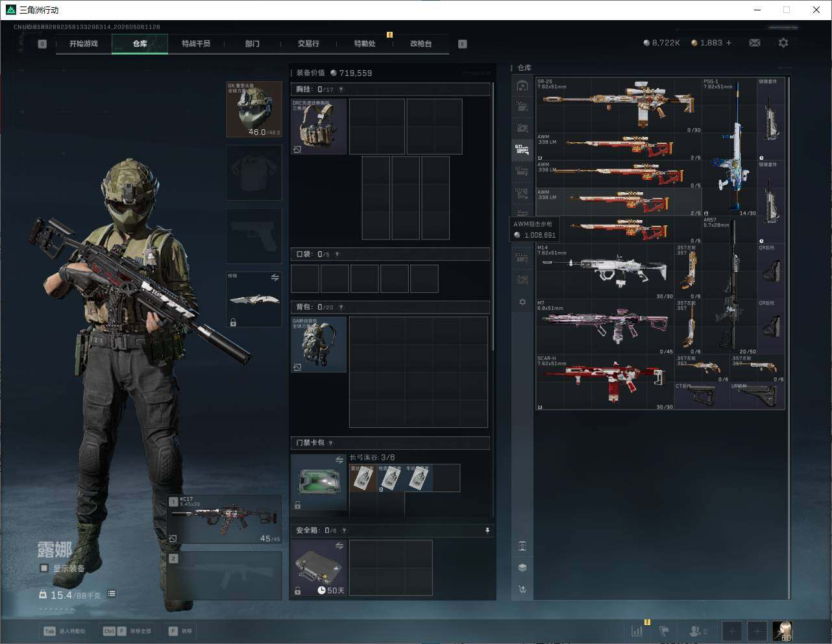
Task: Open the settings gear in top bar
Action: (x=783, y=43)
